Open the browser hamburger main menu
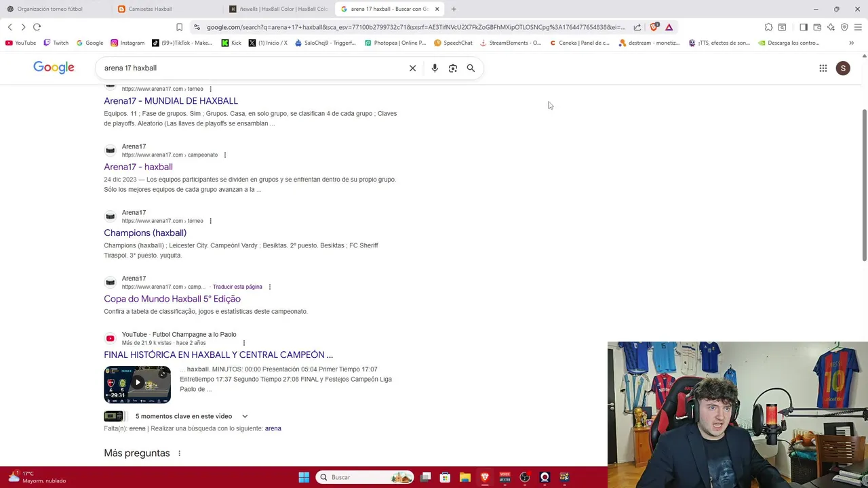The width and height of the screenshot is (868, 488). (x=858, y=27)
